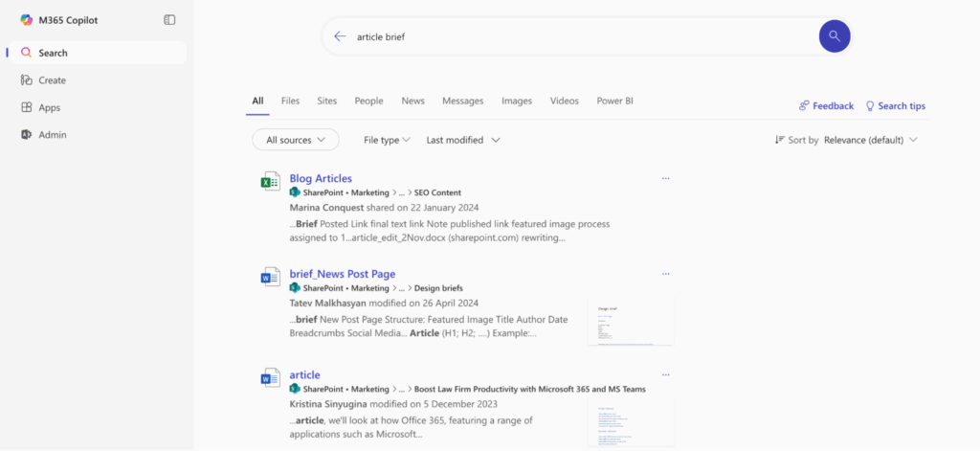Image resolution: width=980 pixels, height=451 pixels.
Task: Open more options for brief_News Post Page
Action: coord(666,274)
